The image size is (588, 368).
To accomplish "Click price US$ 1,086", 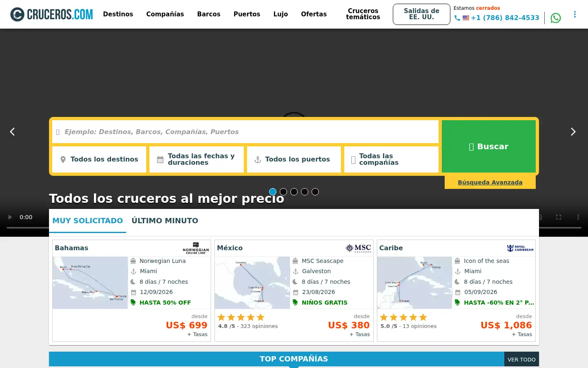I will click(x=506, y=325).
